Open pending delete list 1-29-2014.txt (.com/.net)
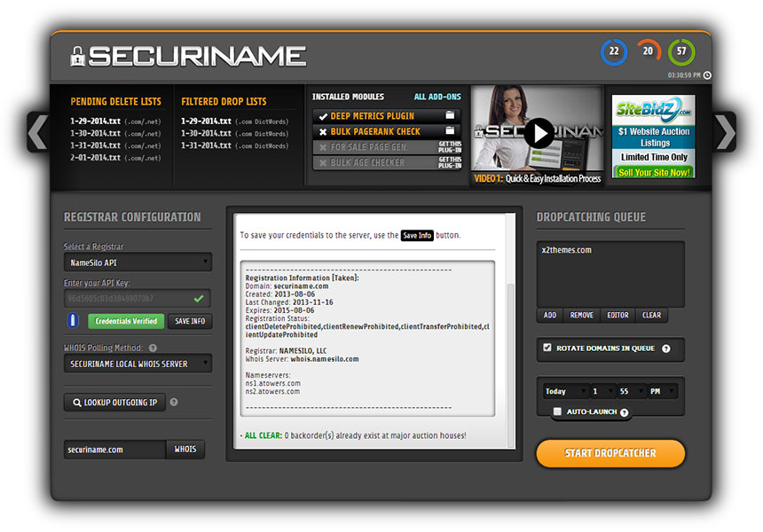 115,121
